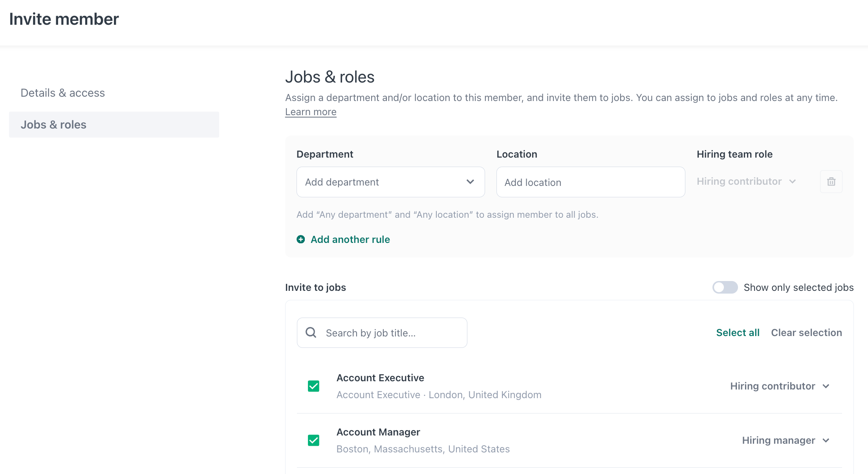Click Add another rule text
868x474 pixels.
(350, 239)
